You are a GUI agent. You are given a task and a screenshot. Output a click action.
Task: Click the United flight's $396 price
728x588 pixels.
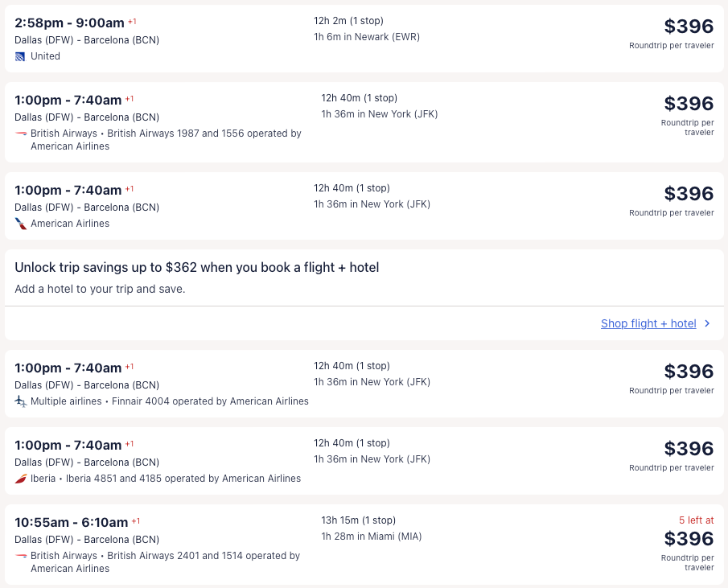pyautogui.click(x=689, y=27)
